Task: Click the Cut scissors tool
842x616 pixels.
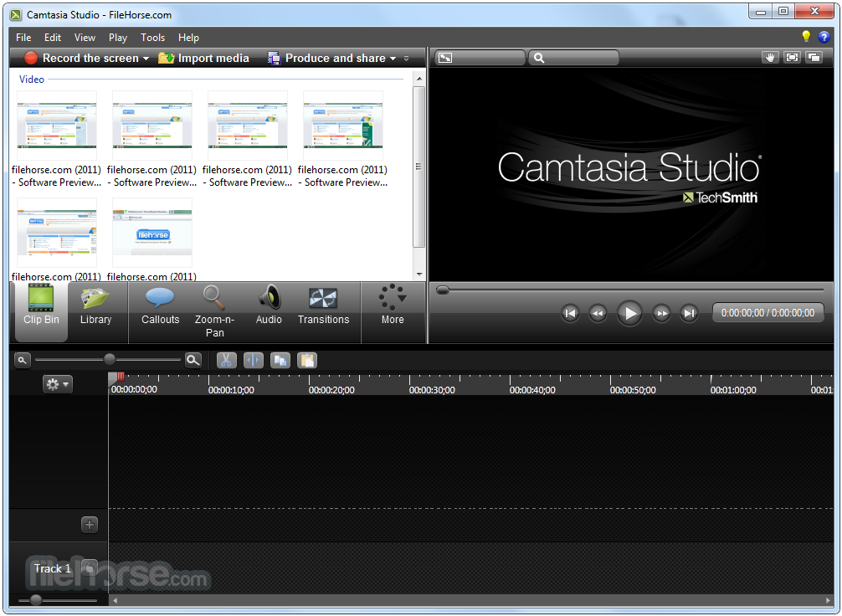Action: click(x=226, y=361)
